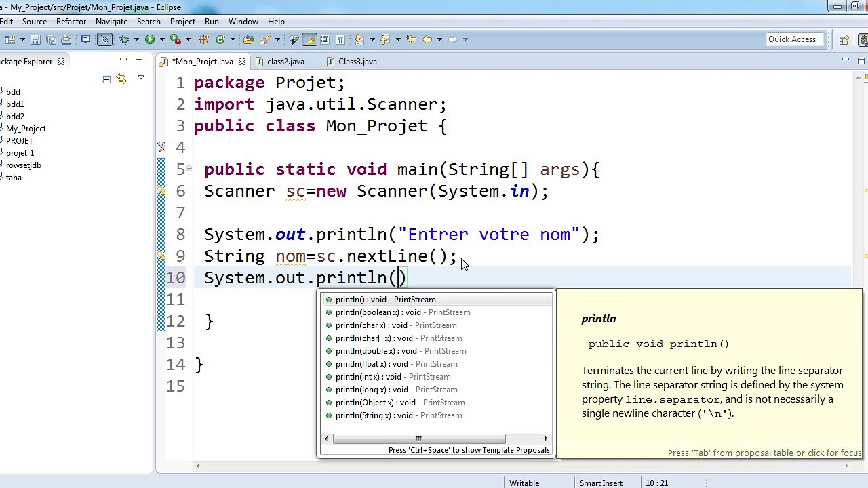Open the Refactor menu

click(71, 22)
